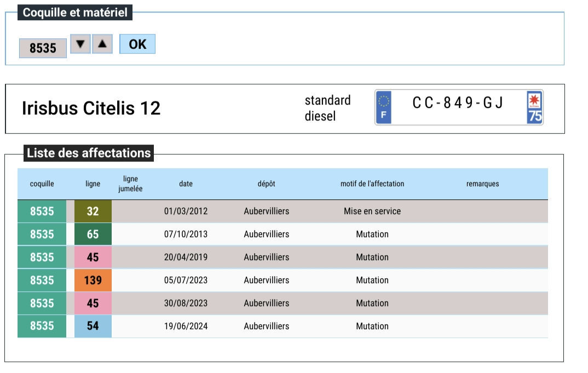Click the Paris 75 region badge on the plate
The height and width of the screenshot is (373, 588).
534,107
